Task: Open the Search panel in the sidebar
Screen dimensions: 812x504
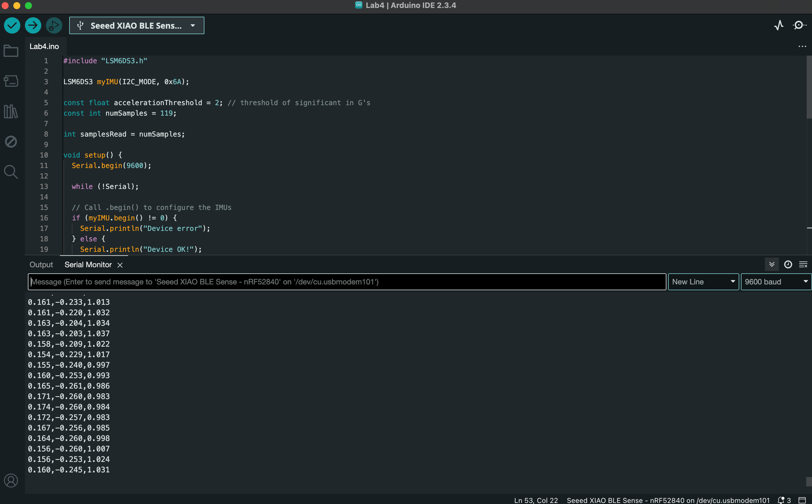Action: point(11,172)
